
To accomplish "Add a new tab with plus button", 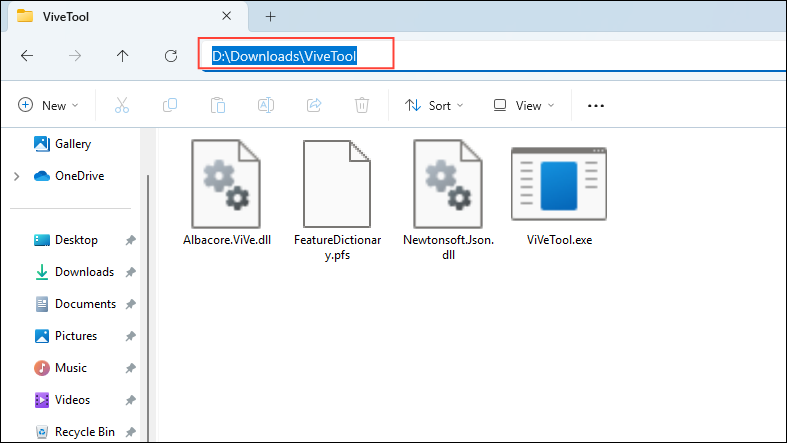I will click(x=271, y=17).
